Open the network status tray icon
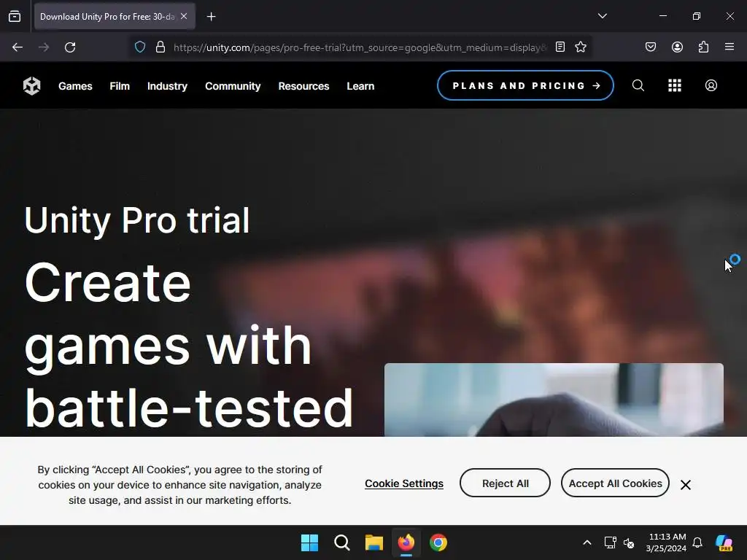747x560 pixels. click(611, 542)
